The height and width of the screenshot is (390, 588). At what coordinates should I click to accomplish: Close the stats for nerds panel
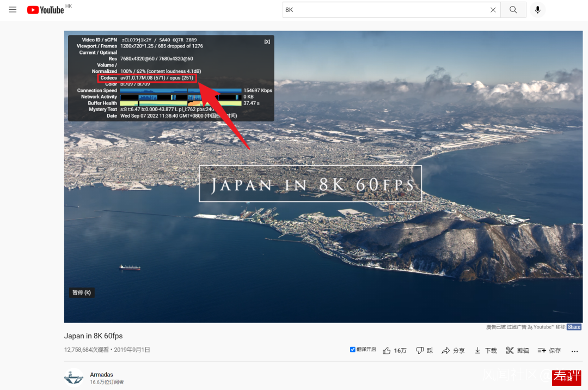[x=267, y=41]
